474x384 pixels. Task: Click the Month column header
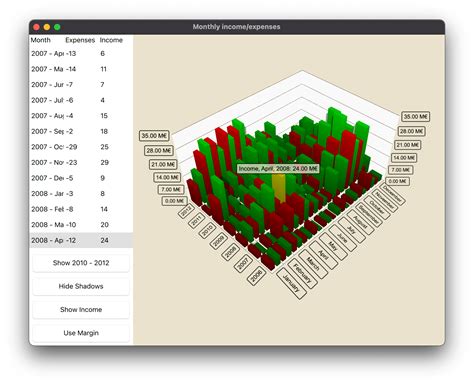pos(41,40)
